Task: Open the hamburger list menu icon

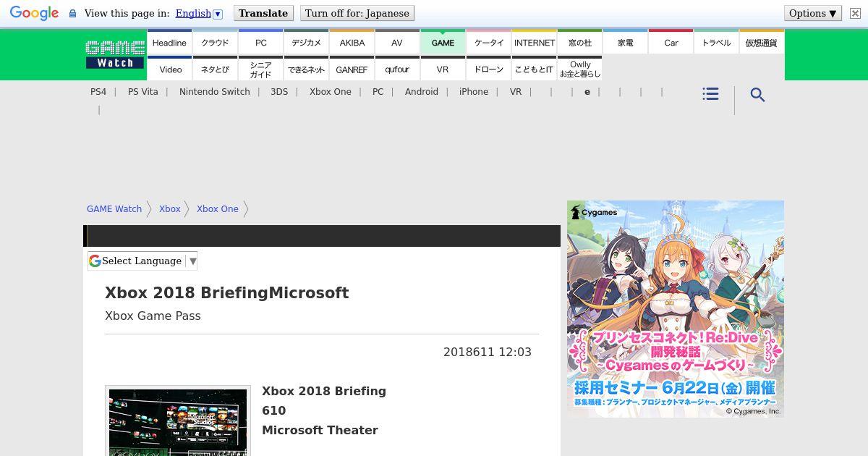Action: pyautogui.click(x=710, y=94)
